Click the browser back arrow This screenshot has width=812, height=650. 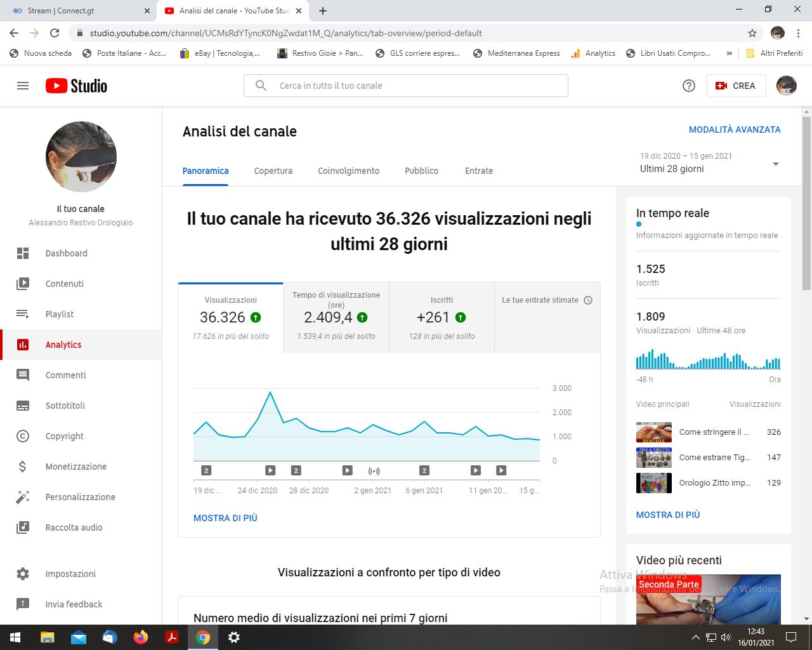(14, 33)
